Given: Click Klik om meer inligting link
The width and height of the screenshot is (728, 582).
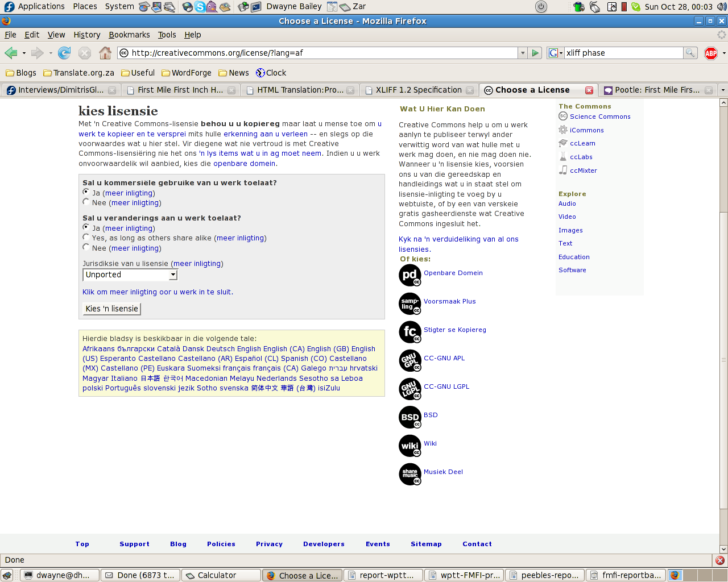Looking at the screenshot, I should pyautogui.click(x=158, y=292).
